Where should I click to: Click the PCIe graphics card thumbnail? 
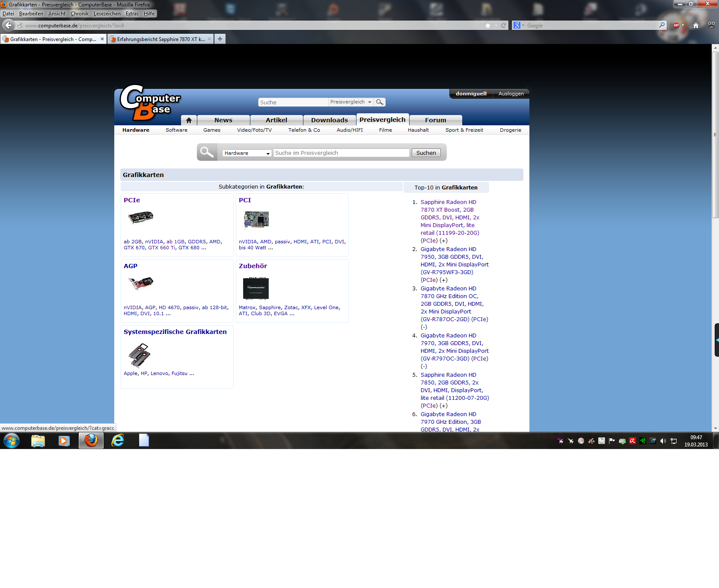point(140,218)
